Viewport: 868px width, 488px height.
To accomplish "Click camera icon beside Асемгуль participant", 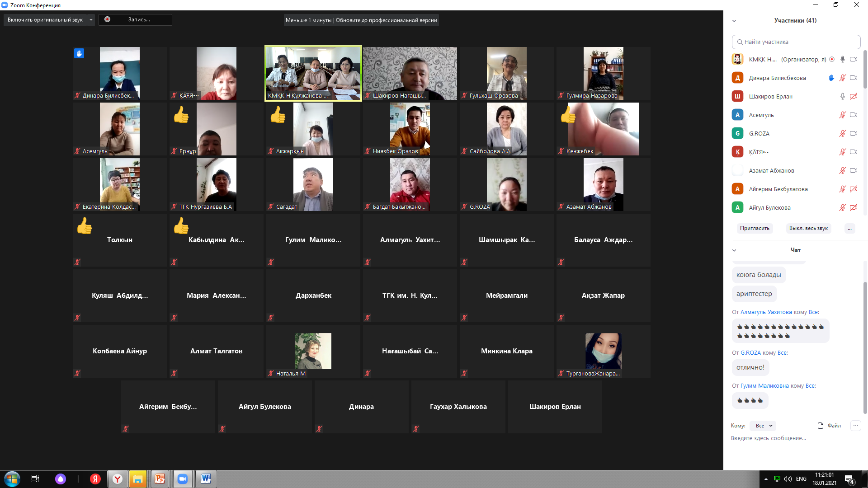I will [x=854, y=115].
